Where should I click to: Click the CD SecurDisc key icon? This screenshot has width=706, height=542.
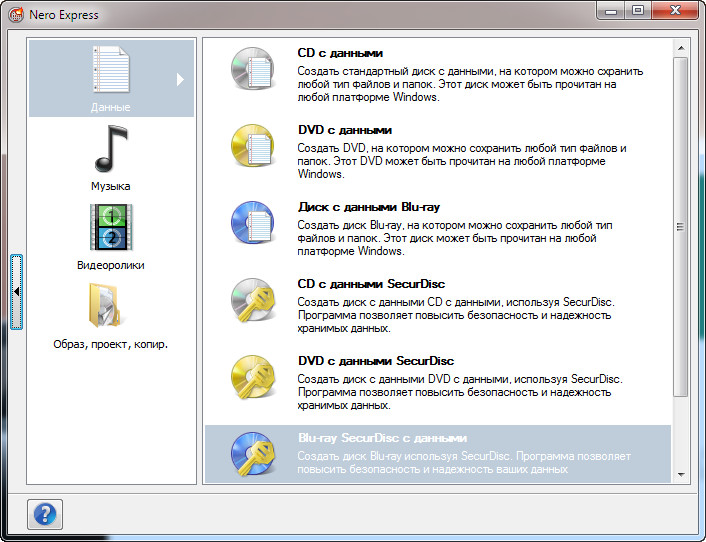tap(253, 302)
